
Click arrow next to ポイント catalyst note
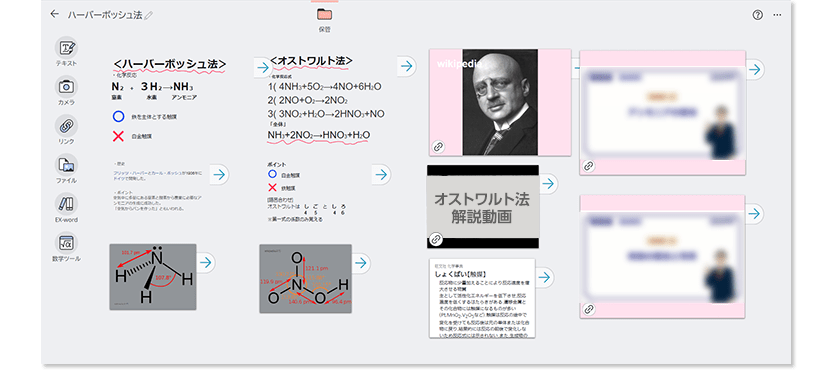pos(381,174)
